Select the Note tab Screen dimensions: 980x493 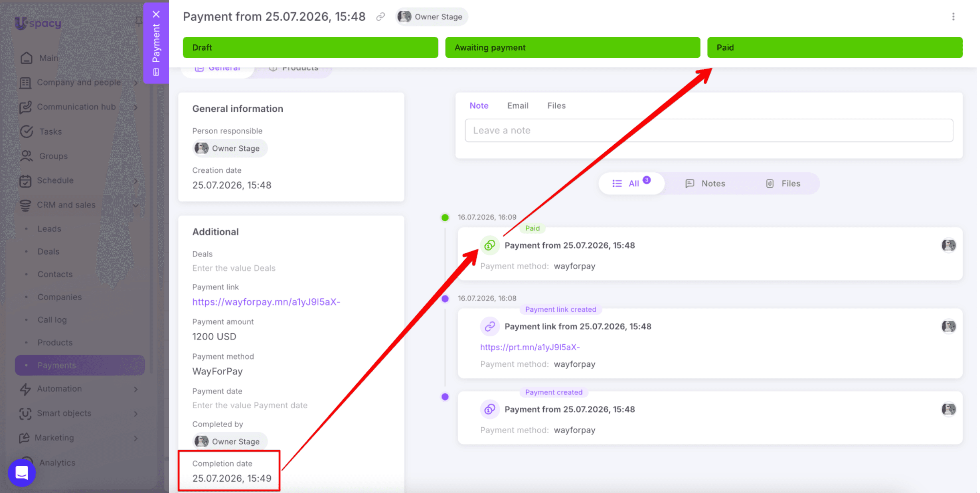[479, 106]
